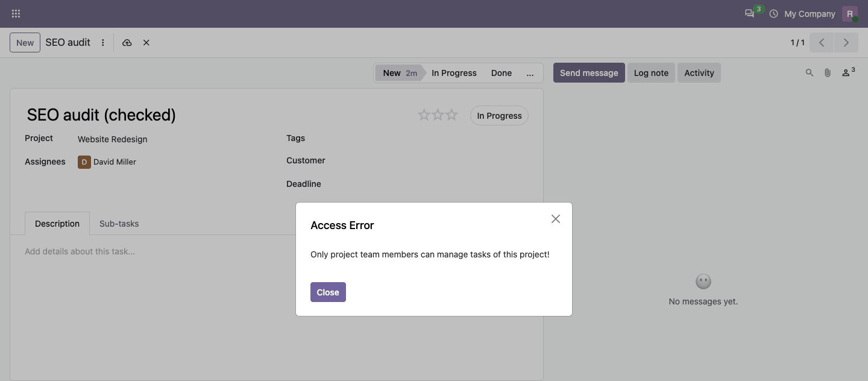Open the activities clock icon
The image size is (868, 381).
[x=774, y=13]
